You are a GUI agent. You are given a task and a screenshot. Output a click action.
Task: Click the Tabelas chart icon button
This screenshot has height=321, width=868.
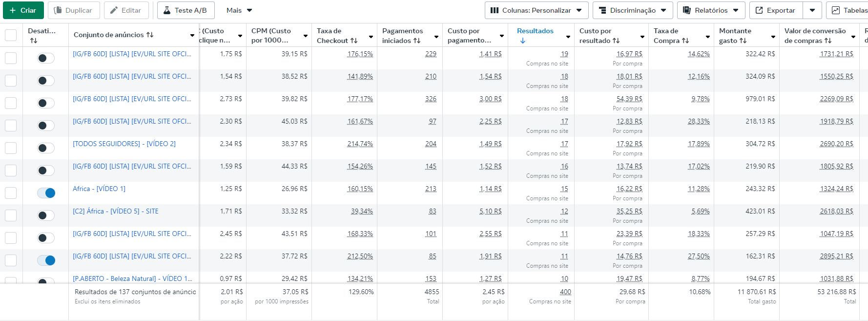(x=849, y=10)
